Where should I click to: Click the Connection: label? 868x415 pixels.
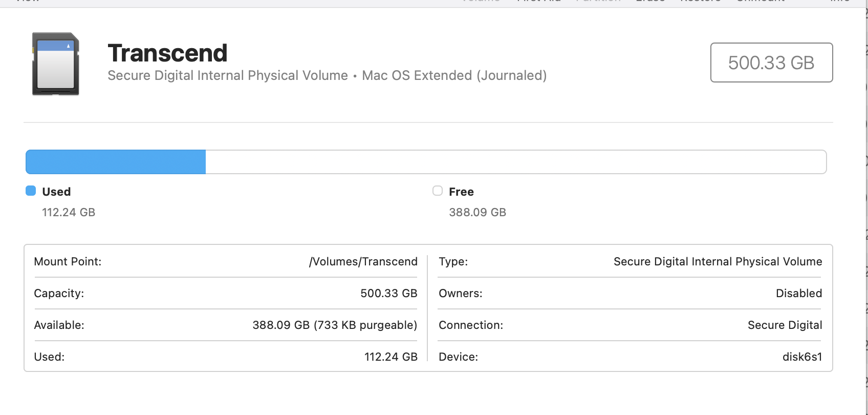click(471, 325)
